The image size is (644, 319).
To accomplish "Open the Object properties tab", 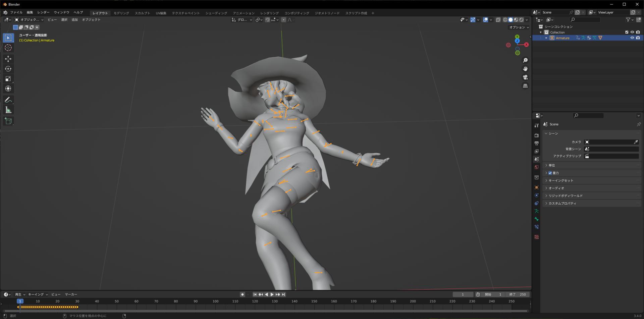I will click(x=537, y=188).
